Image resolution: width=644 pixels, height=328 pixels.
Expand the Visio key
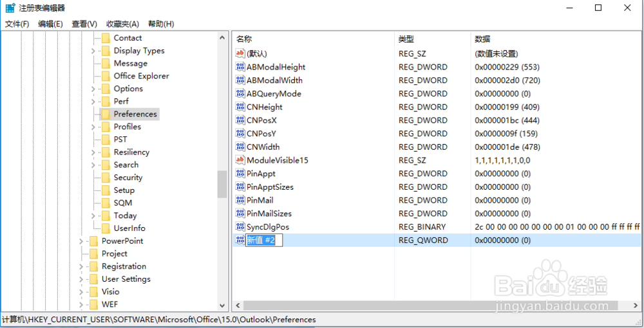pos(81,293)
